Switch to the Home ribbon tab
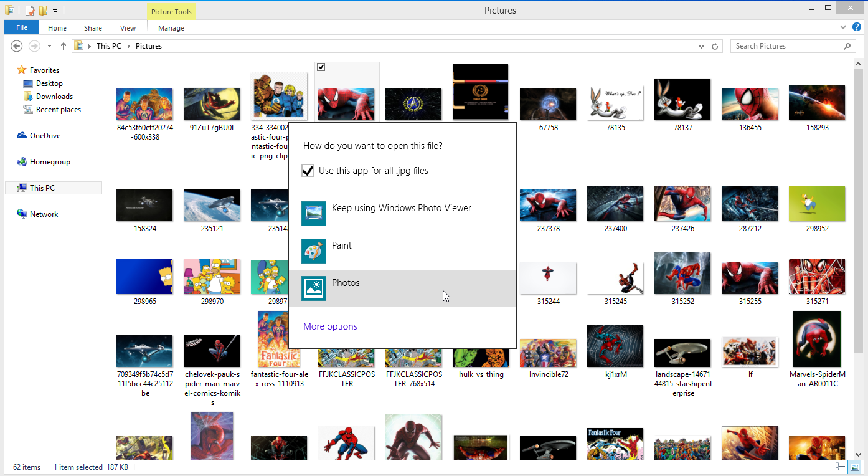Viewport: 868px width, 476px height. pos(57,28)
